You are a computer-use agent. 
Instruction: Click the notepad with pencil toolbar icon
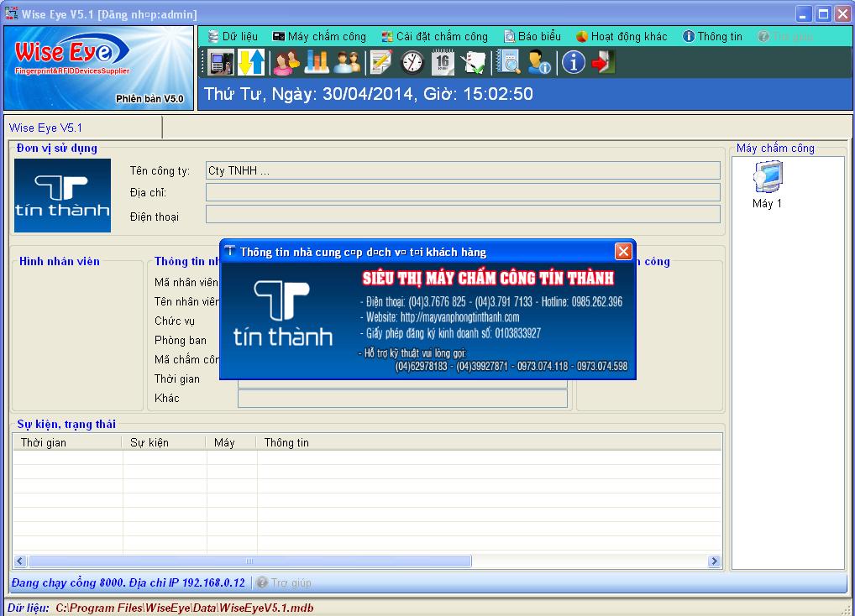pos(380,62)
